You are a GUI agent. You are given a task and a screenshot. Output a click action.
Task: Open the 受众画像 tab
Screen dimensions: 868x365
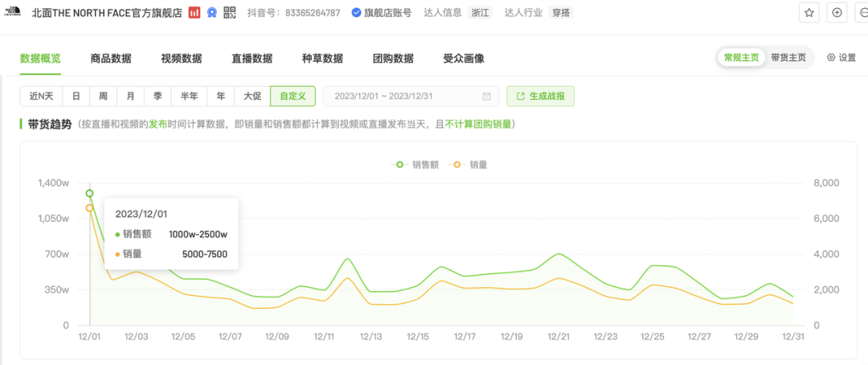coord(464,59)
